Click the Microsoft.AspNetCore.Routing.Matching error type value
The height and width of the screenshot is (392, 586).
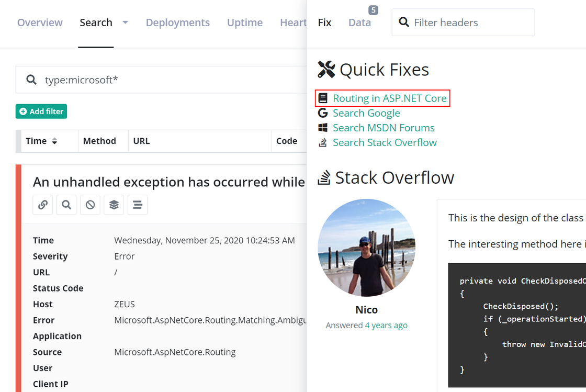[210, 320]
